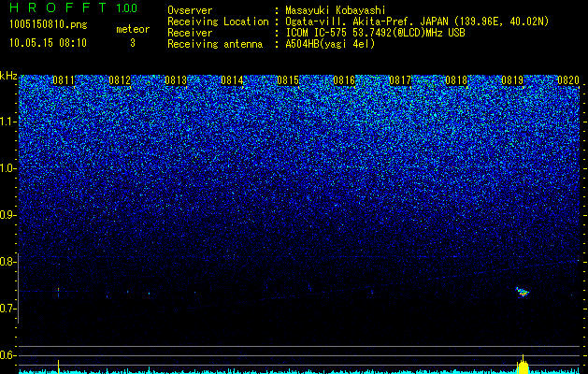Viewport: 588px width, 374px height.
Task: Click the 0.6 kHz axis label
Action: pos(8,355)
